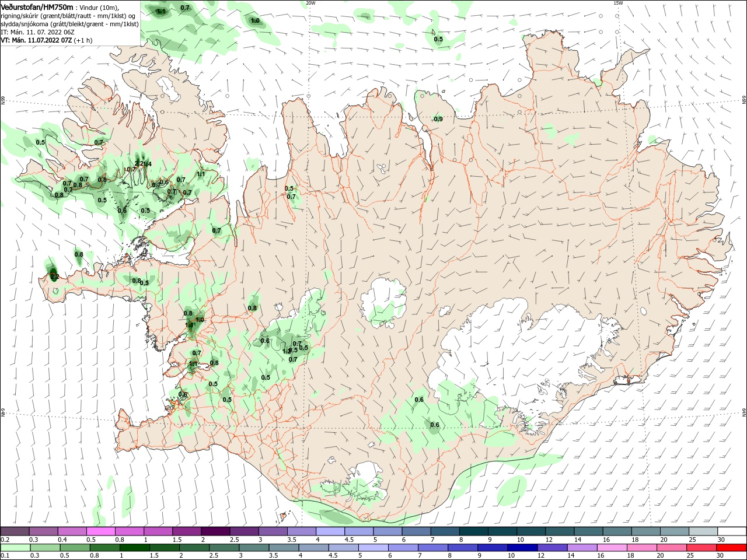
Task: Click the snow legend swatch between 14 and 16
Action: tap(588, 531)
